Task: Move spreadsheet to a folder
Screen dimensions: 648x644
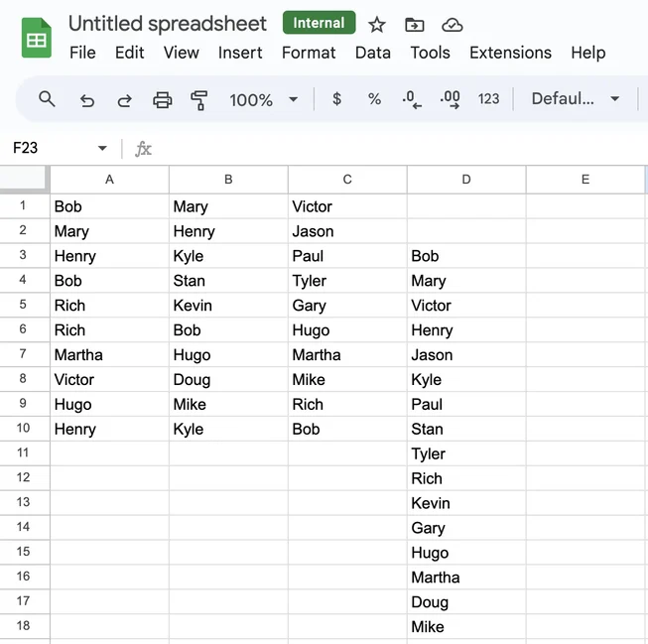Action: click(415, 25)
